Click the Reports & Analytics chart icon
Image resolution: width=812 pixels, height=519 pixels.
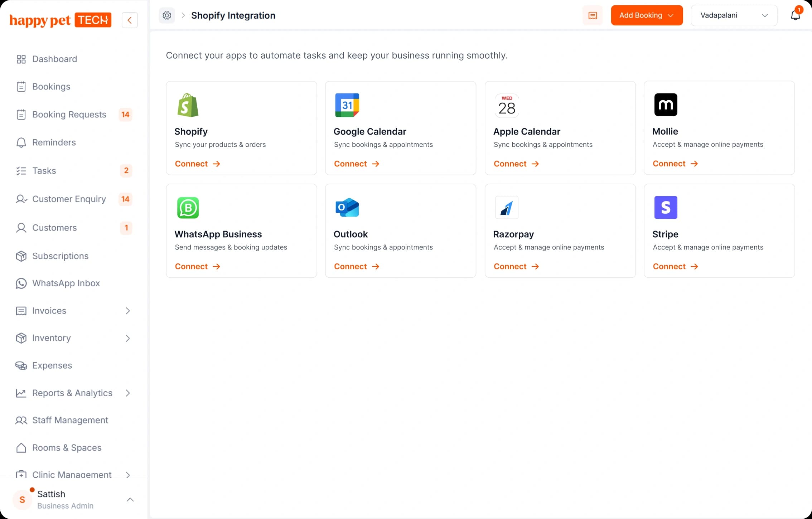(x=21, y=393)
